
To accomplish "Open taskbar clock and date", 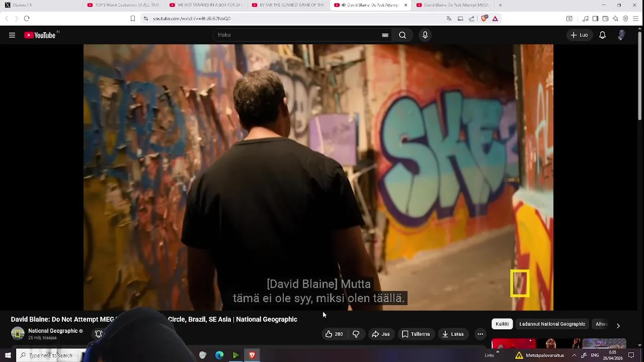I will [612, 355].
